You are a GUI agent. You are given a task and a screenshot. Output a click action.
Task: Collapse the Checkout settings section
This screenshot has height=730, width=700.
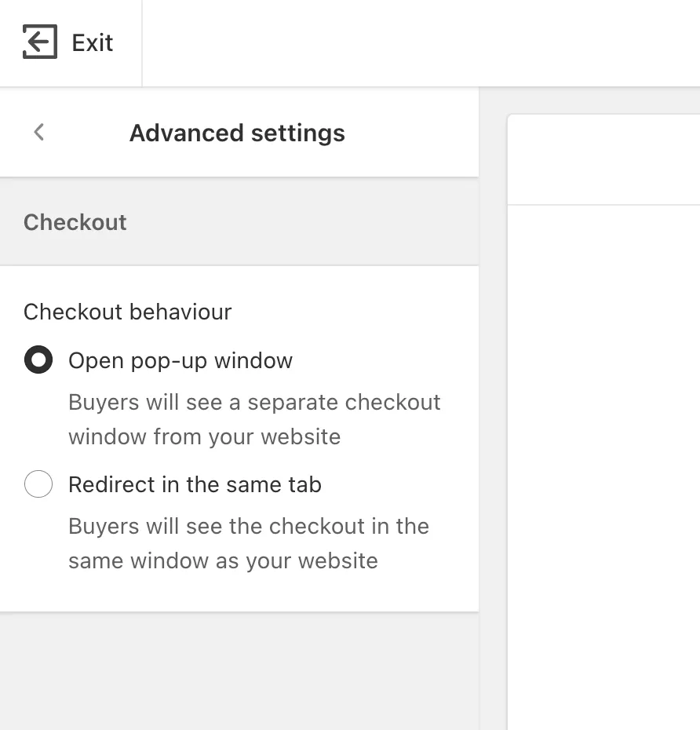click(75, 222)
